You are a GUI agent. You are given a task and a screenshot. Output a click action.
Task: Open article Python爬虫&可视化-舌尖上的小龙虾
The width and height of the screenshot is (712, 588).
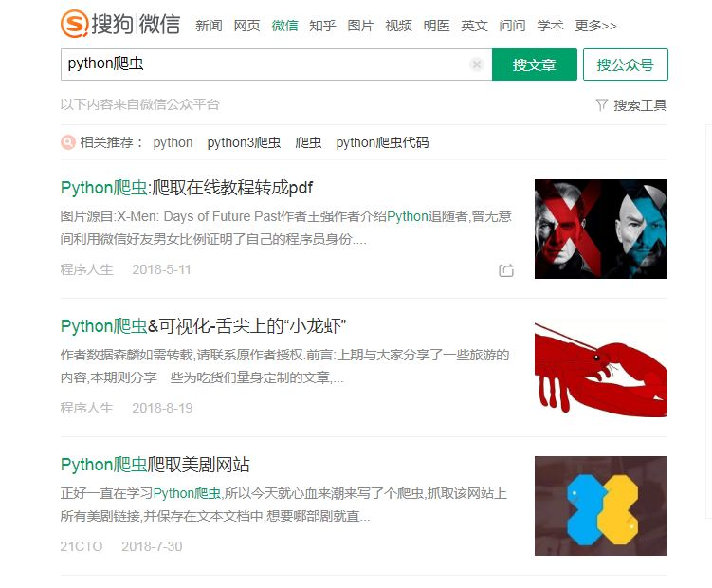(204, 326)
